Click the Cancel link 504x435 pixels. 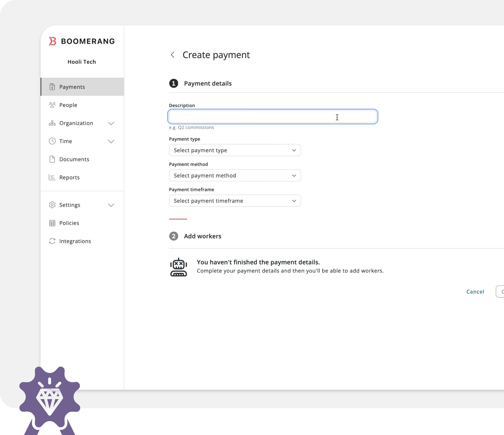pyautogui.click(x=475, y=292)
